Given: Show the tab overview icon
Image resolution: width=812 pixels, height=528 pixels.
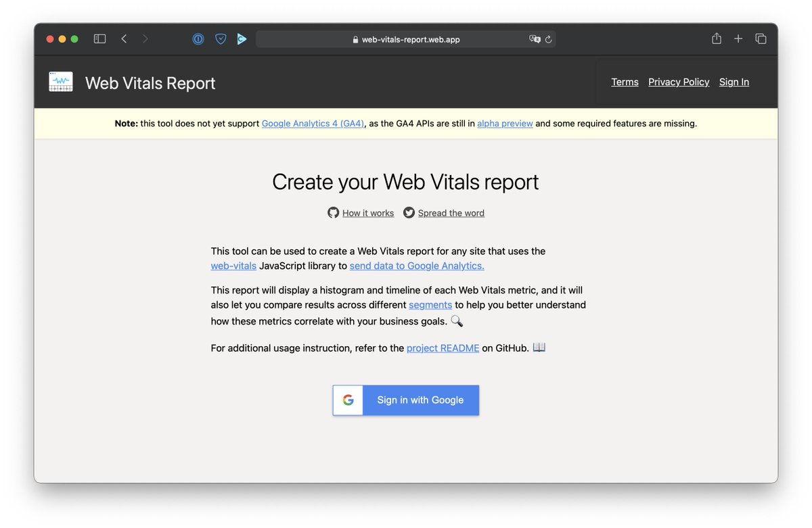Looking at the screenshot, I should coord(761,39).
